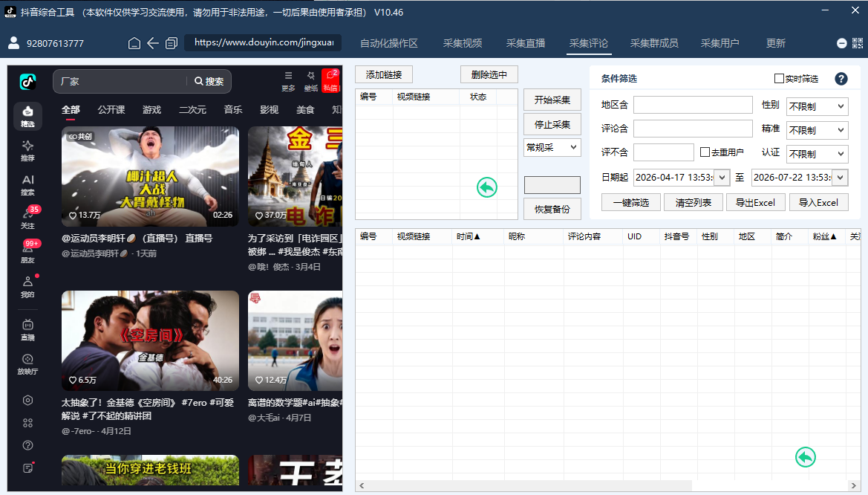Click the 删除选中 button
Screen dimensions: 868x495
pos(489,75)
